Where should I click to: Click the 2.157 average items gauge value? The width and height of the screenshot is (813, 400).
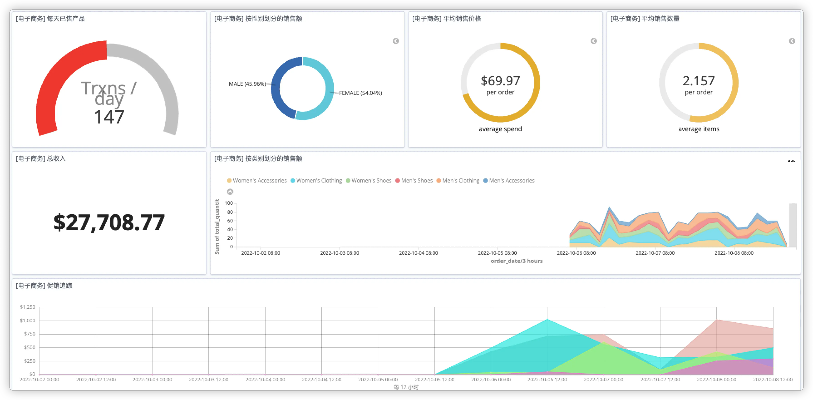point(699,80)
